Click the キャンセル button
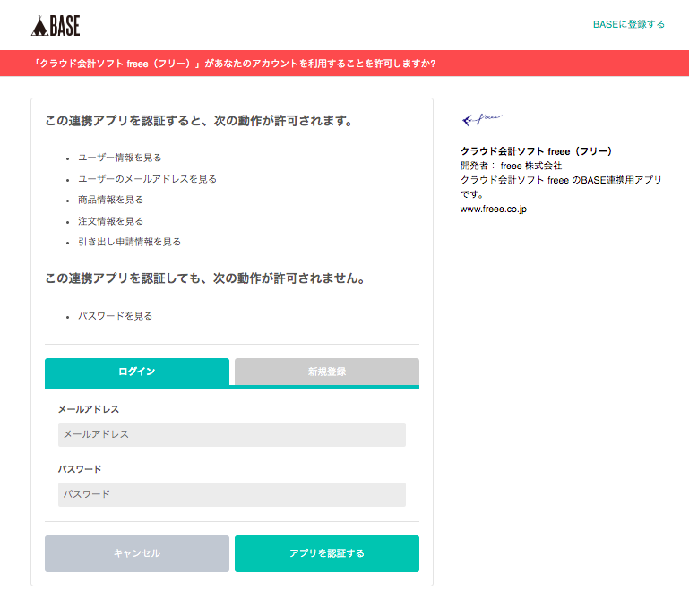689x616 pixels. pyautogui.click(x=137, y=553)
